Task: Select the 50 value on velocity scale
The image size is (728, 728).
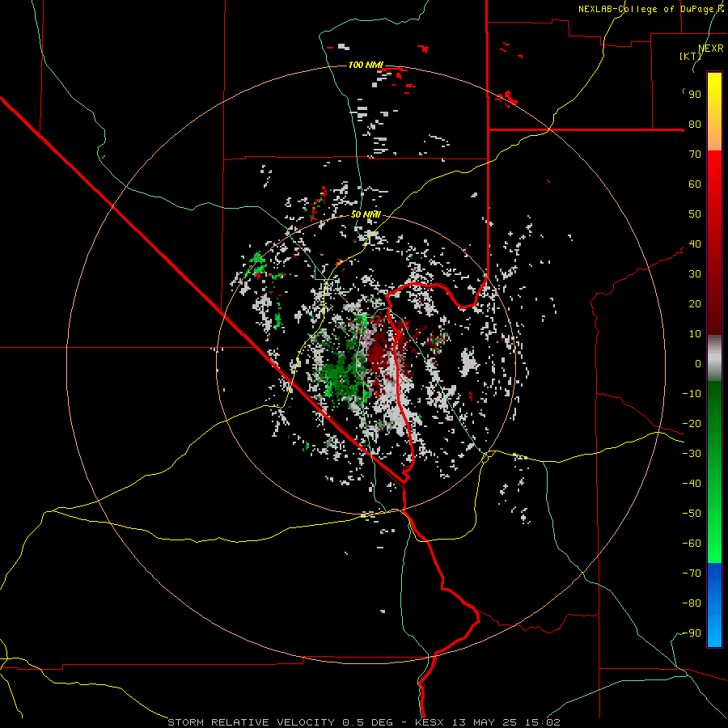Action: coord(695,214)
